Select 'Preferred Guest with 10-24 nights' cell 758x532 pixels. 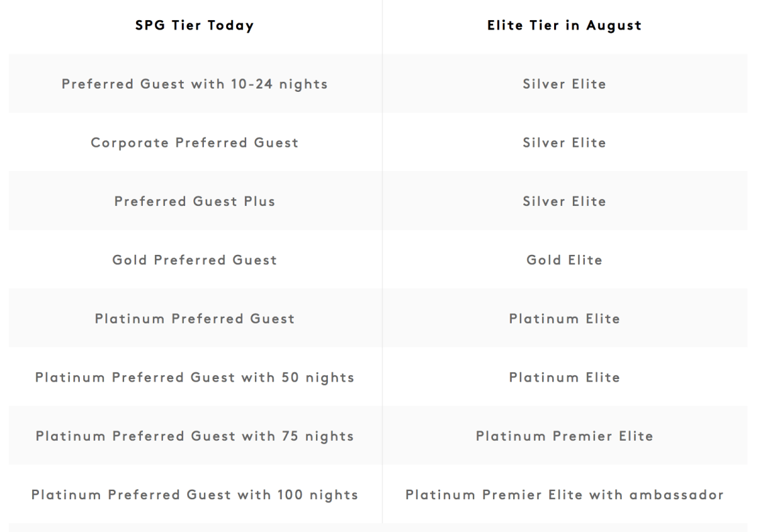coord(195,84)
